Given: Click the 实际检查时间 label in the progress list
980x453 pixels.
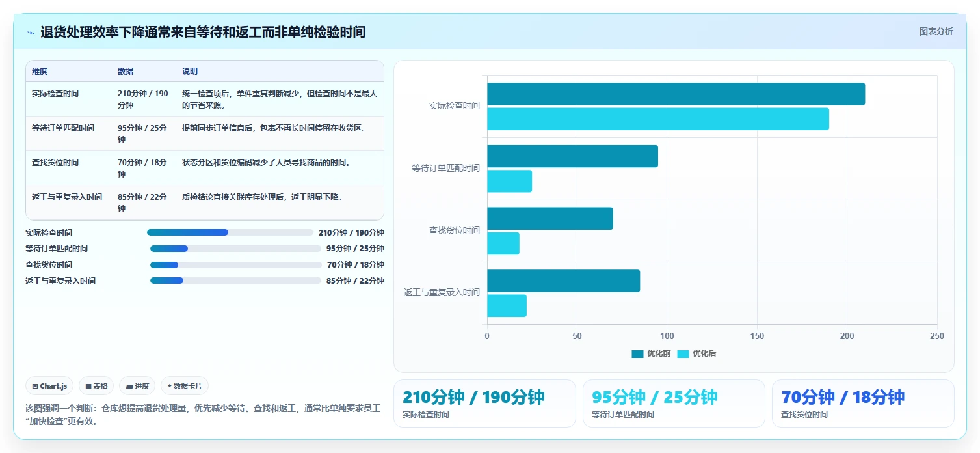Looking at the screenshot, I should click(x=49, y=232).
